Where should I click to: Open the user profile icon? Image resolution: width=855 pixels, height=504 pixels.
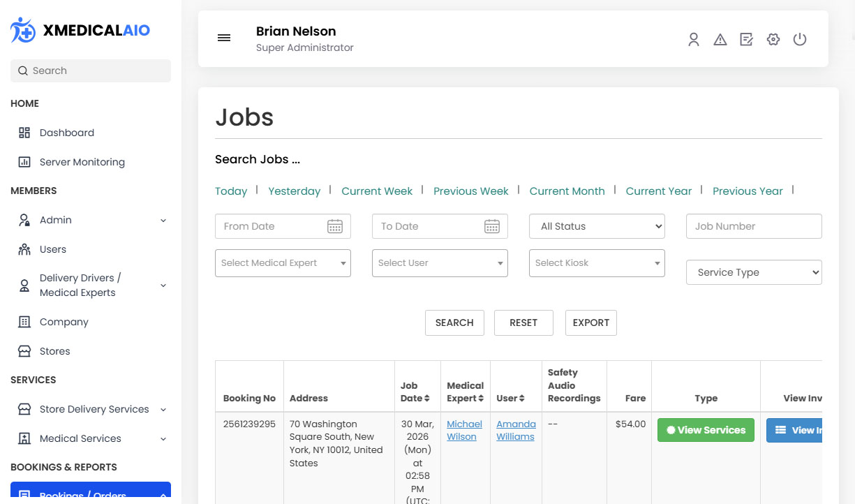(x=693, y=40)
